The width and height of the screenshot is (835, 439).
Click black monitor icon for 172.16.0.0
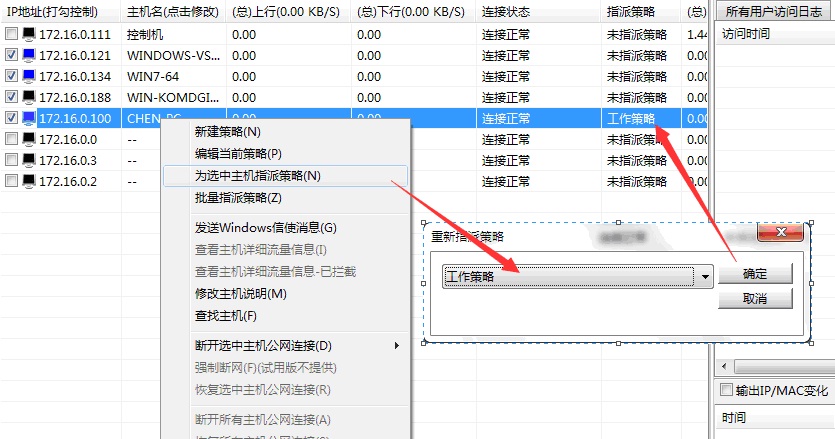coord(28,139)
